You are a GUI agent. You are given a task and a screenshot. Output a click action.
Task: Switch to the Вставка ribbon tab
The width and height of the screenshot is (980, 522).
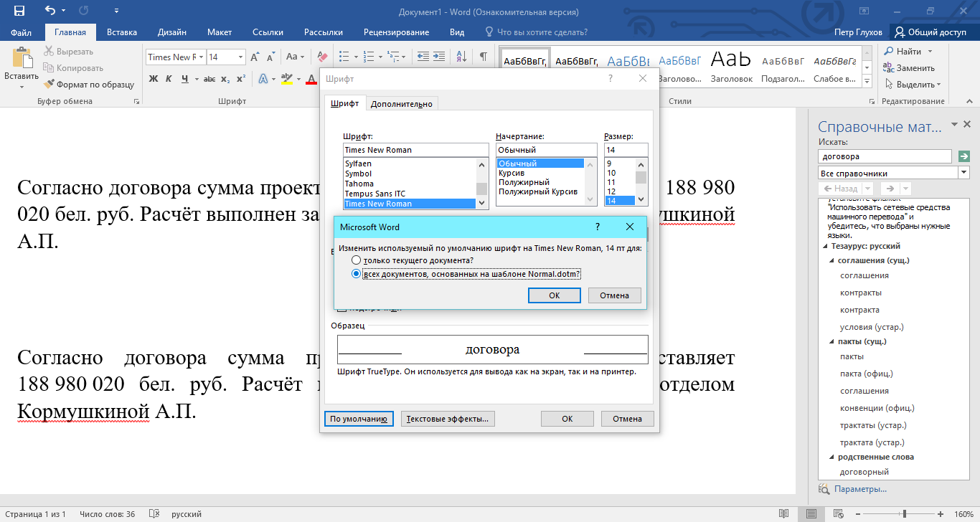click(x=122, y=32)
